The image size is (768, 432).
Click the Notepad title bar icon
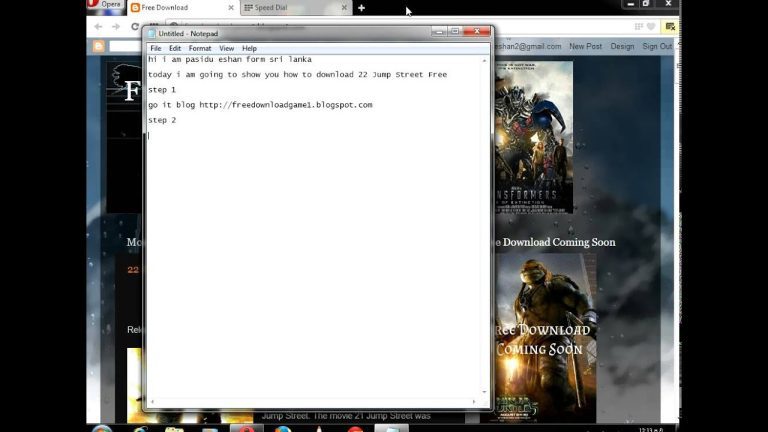pos(151,33)
